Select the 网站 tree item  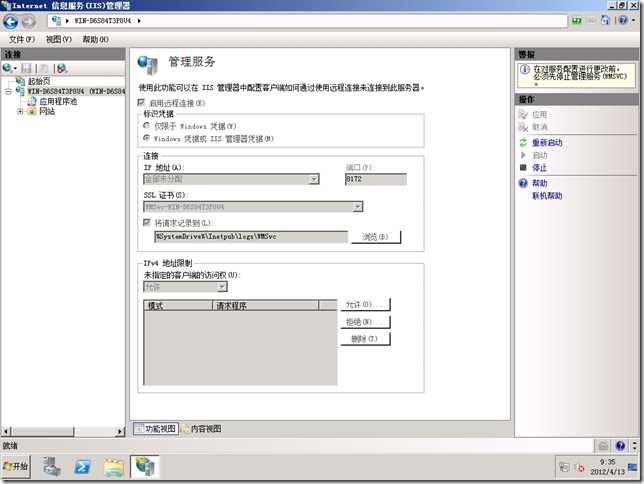tap(47, 111)
